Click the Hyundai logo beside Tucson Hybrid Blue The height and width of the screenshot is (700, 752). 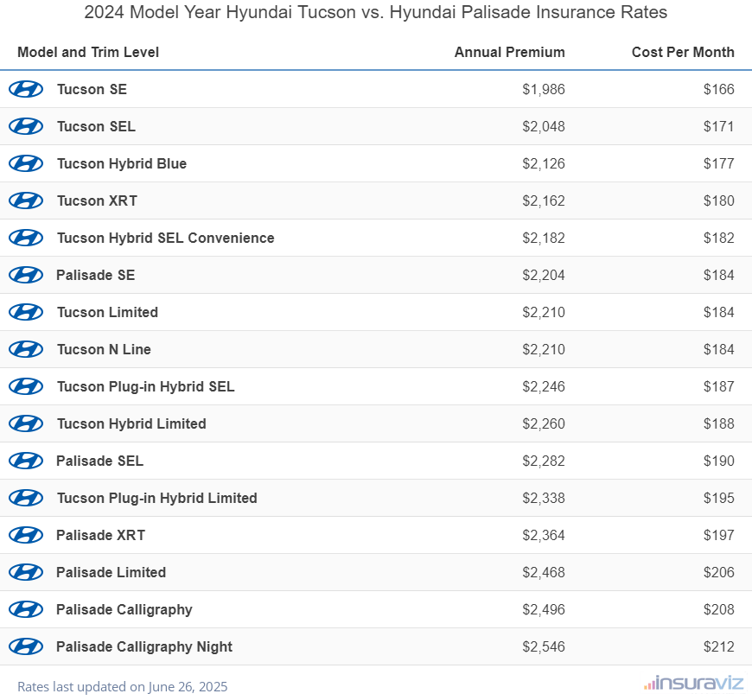click(x=26, y=163)
